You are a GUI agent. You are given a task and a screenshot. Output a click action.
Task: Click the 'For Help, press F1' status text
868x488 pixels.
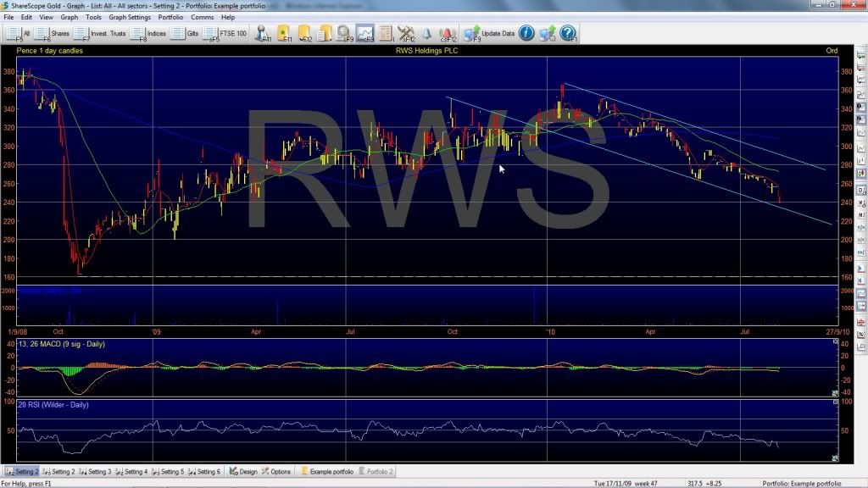tap(26, 484)
